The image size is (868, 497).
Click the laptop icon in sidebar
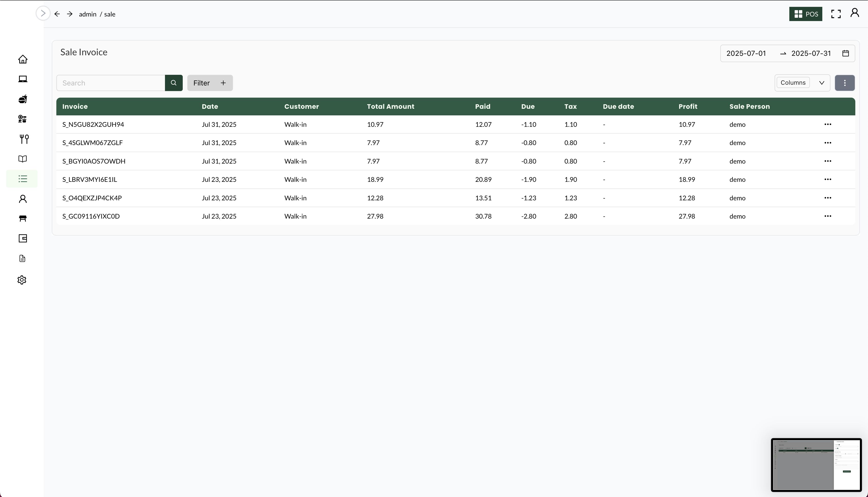click(23, 79)
